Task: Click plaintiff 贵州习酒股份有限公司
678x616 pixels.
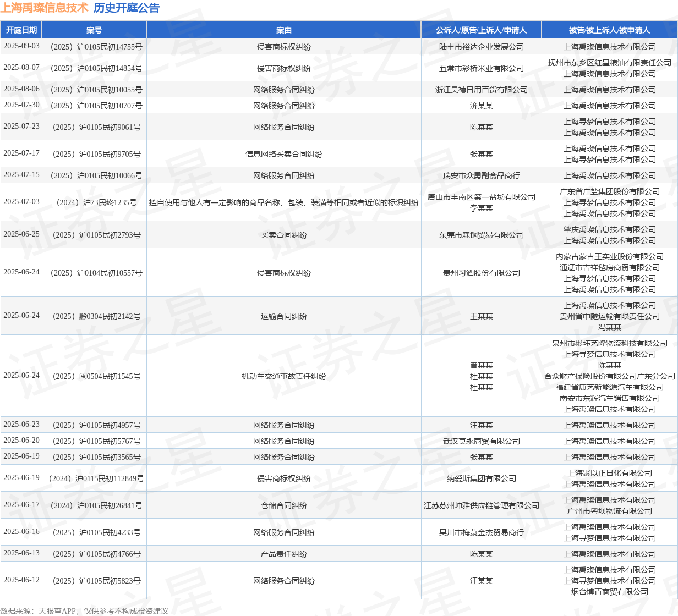Action: point(482,273)
